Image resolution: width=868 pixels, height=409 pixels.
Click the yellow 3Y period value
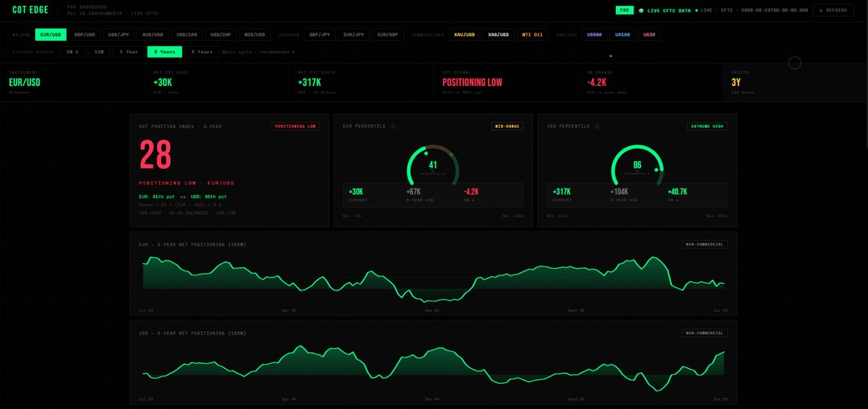[735, 83]
